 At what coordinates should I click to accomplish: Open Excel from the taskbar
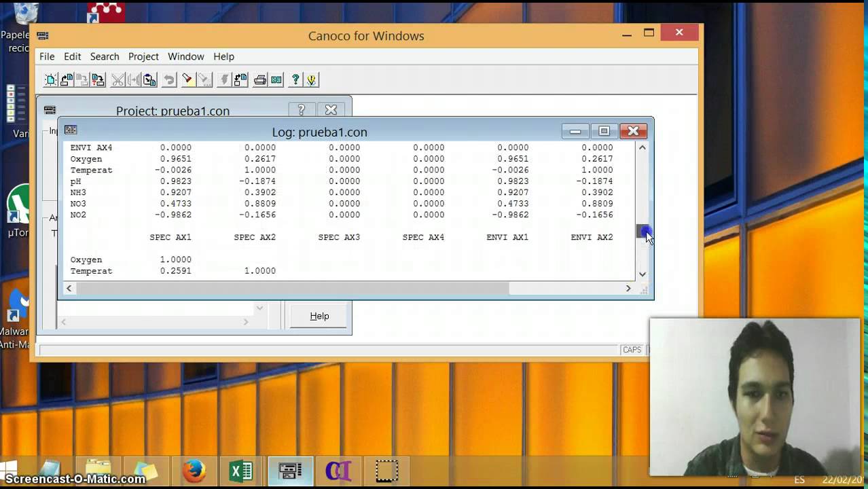click(x=241, y=471)
